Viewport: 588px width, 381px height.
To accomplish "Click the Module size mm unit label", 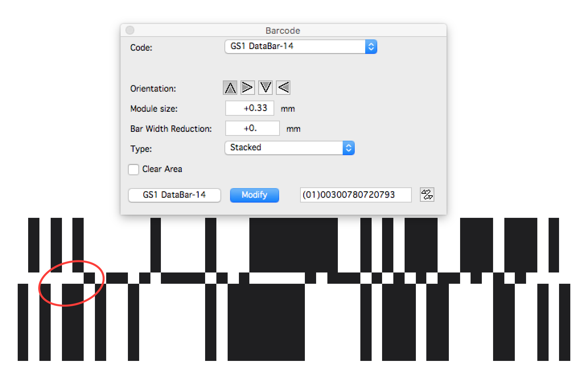I will [288, 109].
